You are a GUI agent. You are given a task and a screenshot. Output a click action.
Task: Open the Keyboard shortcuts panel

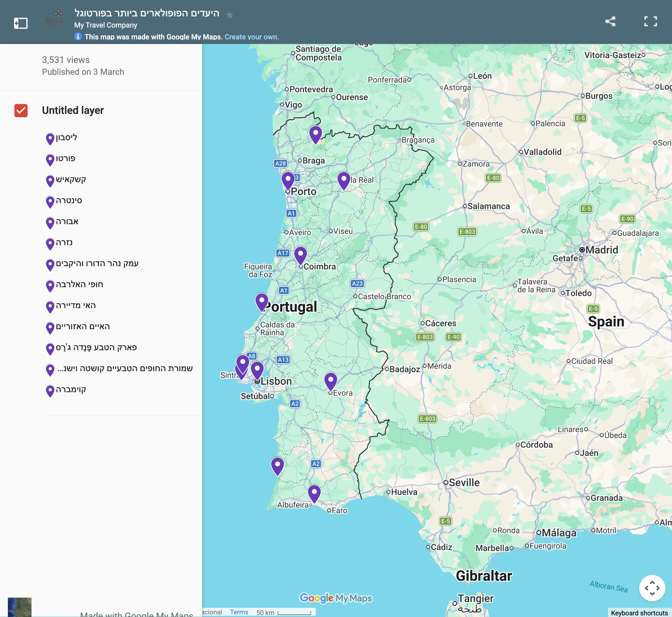640,612
